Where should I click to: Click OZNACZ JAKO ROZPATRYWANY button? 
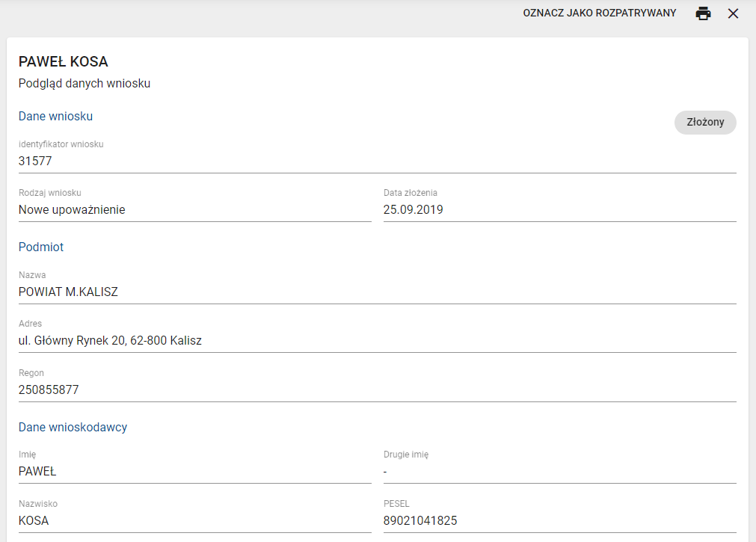coord(600,13)
